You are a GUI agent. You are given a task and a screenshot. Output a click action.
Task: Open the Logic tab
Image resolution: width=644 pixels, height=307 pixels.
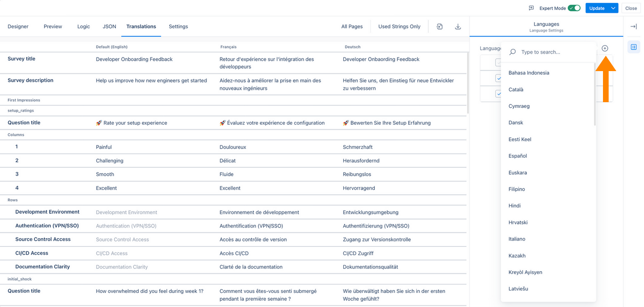(83, 27)
